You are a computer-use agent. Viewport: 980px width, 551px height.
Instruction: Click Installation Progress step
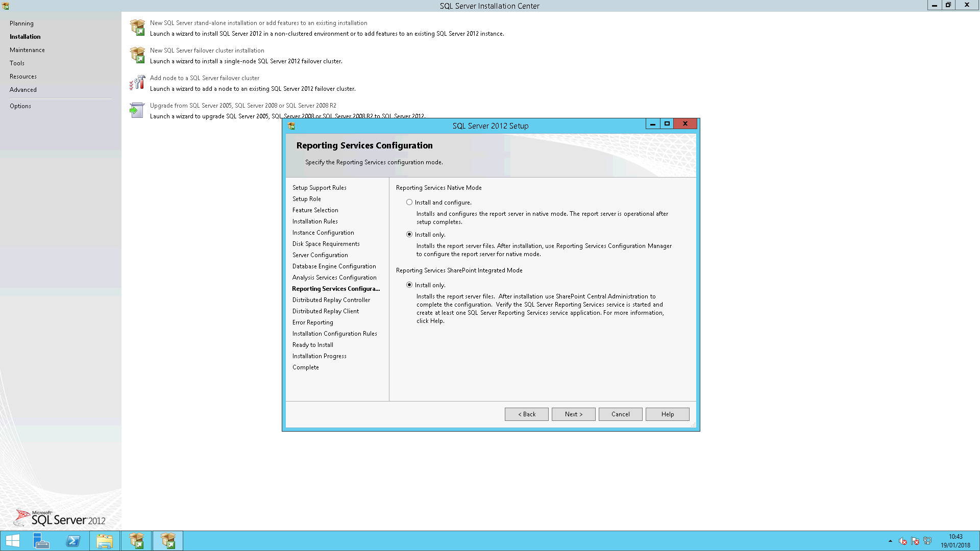pyautogui.click(x=320, y=356)
